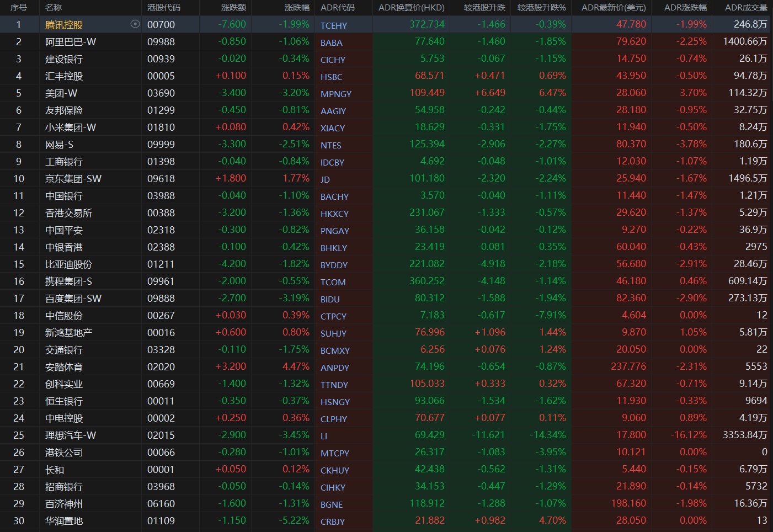The height and width of the screenshot is (532, 773).
Task: Click 美团 premium percentage 6.47%
Action: pyautogui.click(x=552, y=93)
